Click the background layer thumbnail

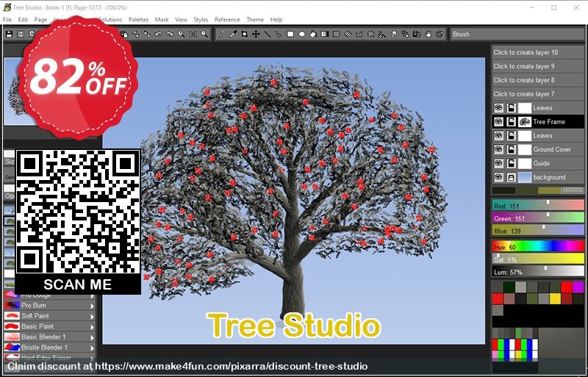tap(525, 177)
